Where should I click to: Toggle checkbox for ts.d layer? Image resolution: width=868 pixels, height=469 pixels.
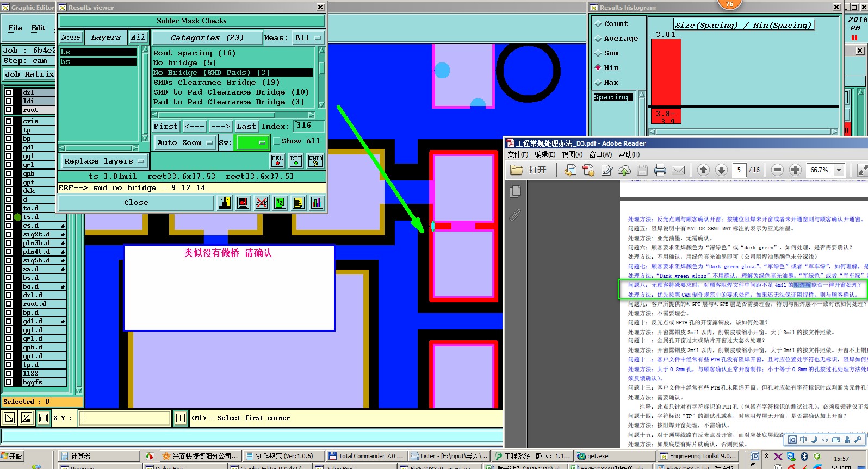[9, 217]
